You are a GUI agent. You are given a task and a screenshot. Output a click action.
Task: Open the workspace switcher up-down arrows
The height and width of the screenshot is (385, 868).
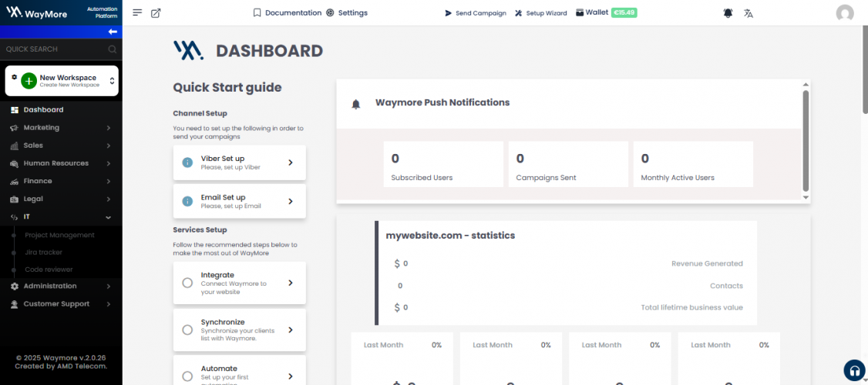112,81
